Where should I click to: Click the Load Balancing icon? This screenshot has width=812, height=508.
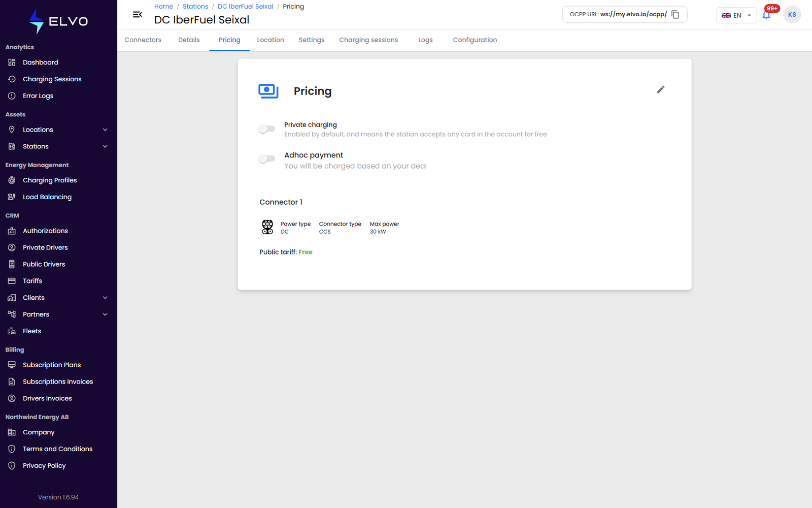pos(12,197)
